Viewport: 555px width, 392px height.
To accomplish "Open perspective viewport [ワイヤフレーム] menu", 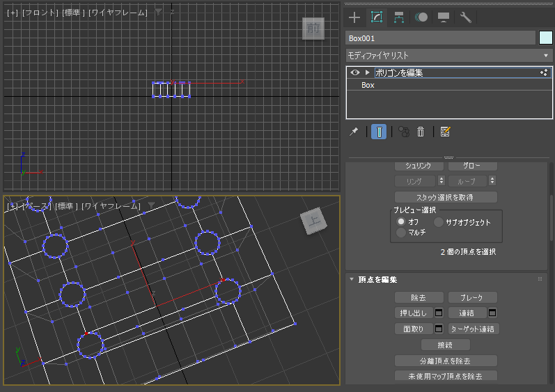I will (x=111, y=206).
